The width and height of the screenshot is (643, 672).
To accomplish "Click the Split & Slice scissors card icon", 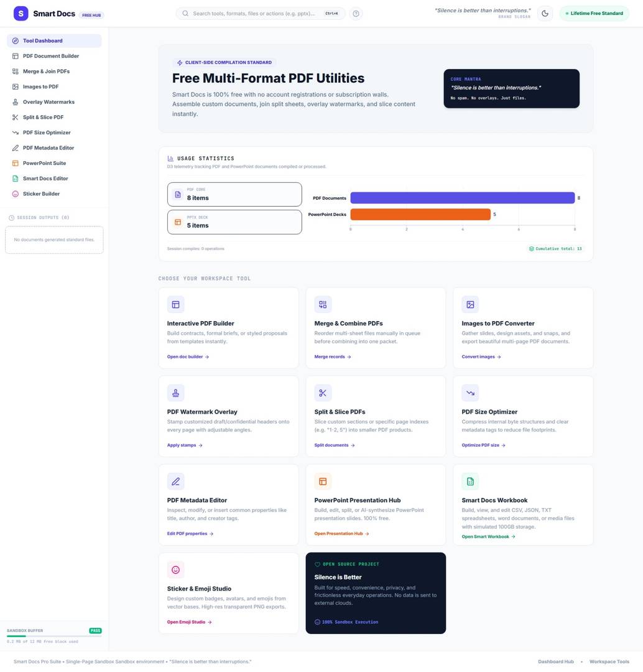I will [323, 393].
